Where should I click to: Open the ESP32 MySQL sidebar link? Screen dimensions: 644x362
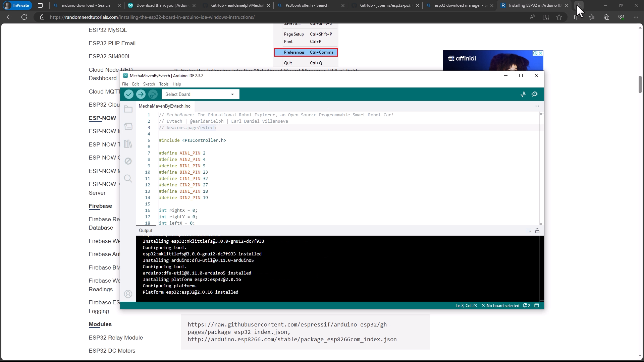pos(108,30)
